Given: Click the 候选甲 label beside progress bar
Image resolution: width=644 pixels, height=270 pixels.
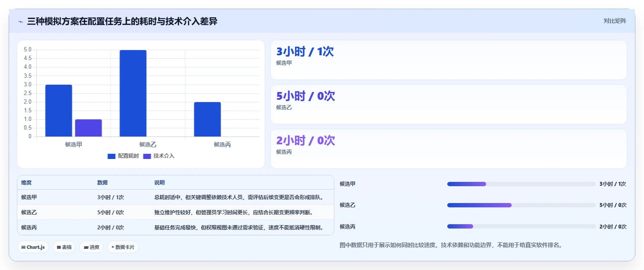Looking at the screenshot, I should tap(348, 184).
